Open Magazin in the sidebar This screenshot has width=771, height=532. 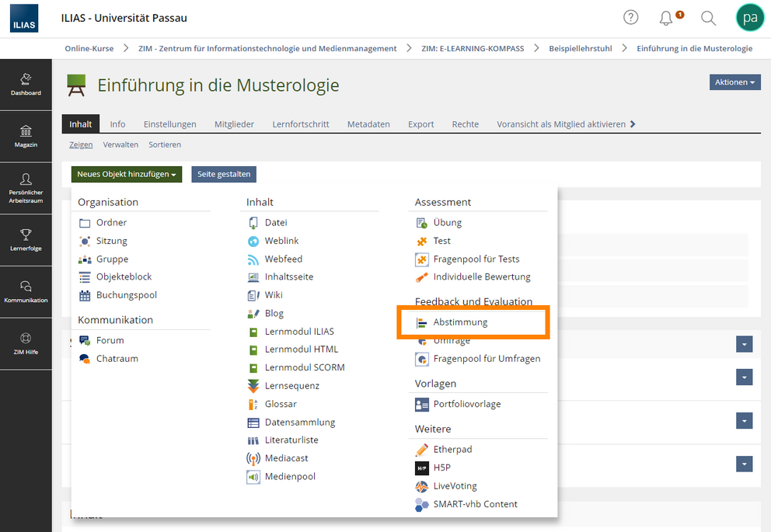tap(26, 137)
